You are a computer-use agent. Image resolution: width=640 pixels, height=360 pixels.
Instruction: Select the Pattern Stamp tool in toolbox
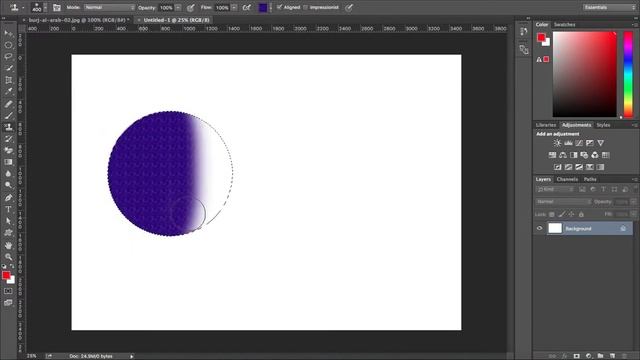tap(8, 127)
